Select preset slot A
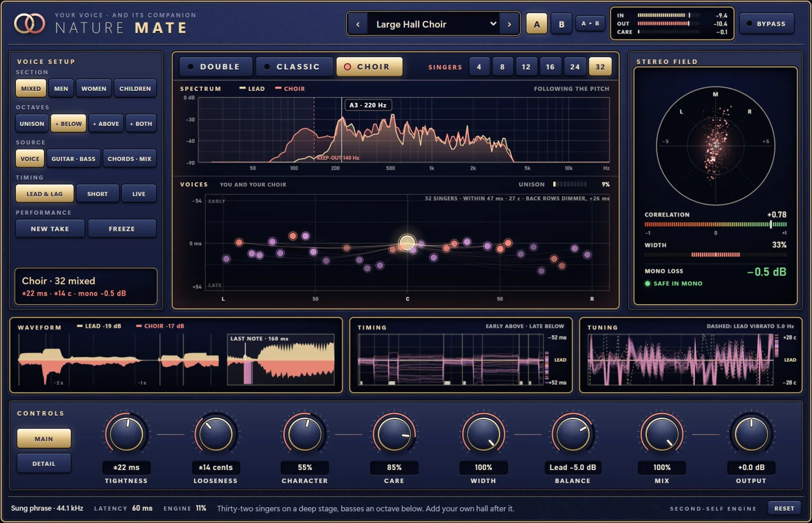 pyautogui.click(x=537, y=24)
